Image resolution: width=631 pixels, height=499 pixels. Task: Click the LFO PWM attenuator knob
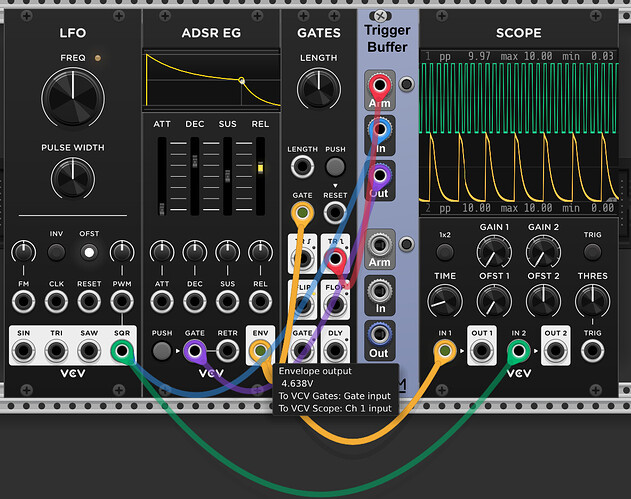pyautogui.click(x=122, y=252)
